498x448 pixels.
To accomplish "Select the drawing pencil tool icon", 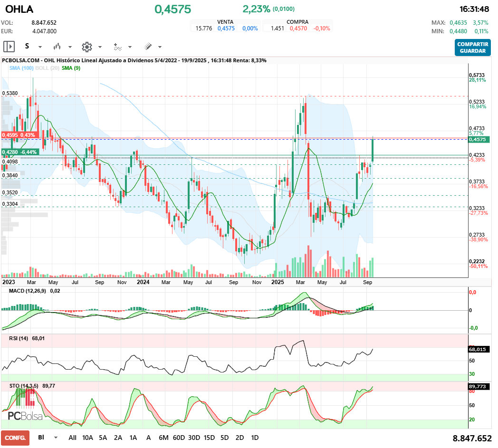I will tap(148, 47).
